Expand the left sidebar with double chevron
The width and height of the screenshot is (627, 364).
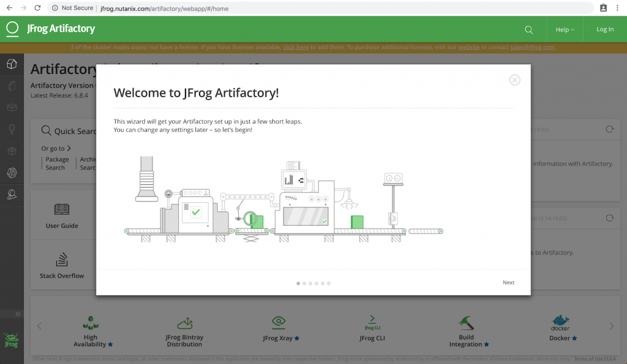pos(18,314)
